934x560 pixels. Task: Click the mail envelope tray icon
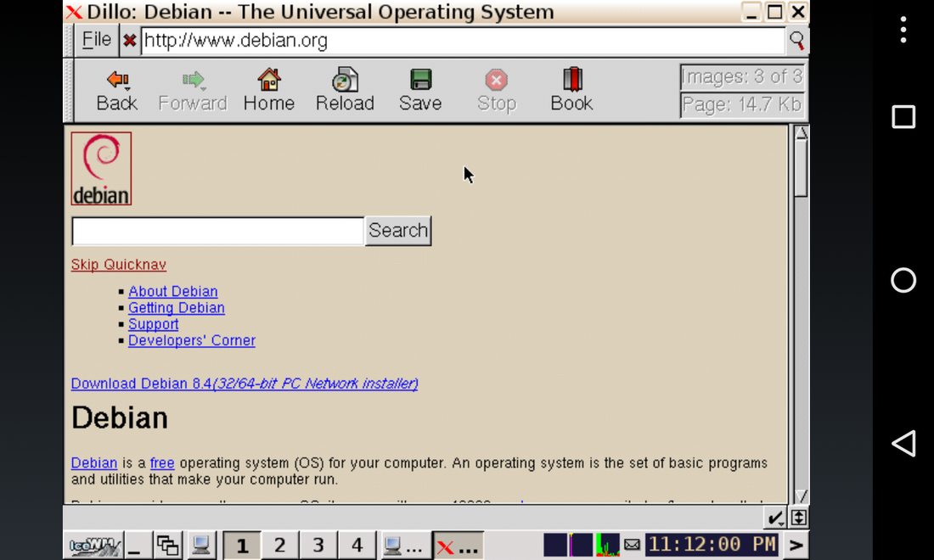(x=632, y=545)
